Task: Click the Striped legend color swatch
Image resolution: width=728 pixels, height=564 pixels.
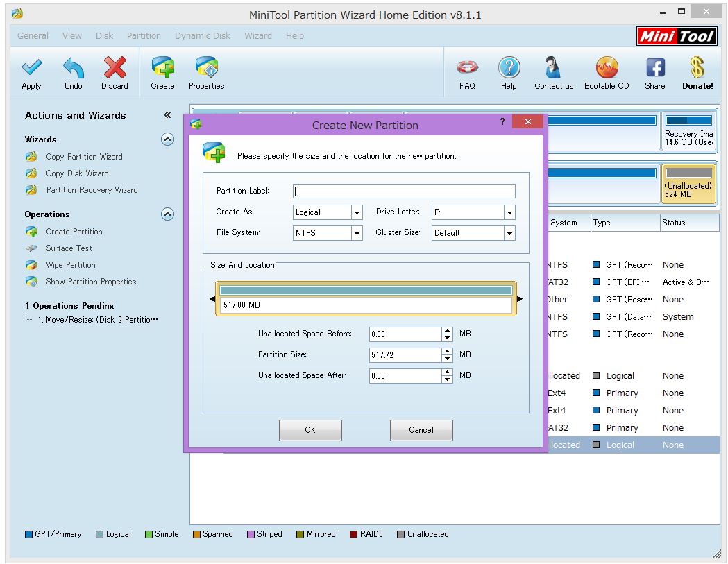Action: coord(251,534)
